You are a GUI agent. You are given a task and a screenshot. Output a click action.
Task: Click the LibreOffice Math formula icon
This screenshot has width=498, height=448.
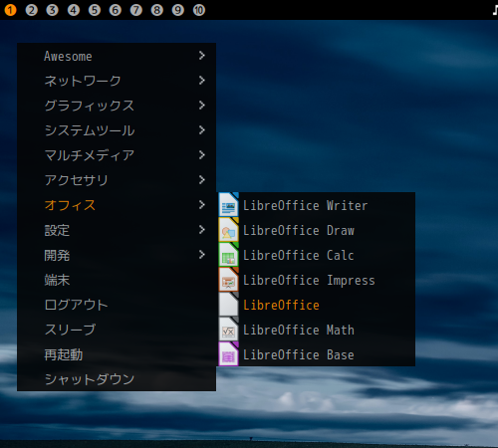[x=228, y=330]
